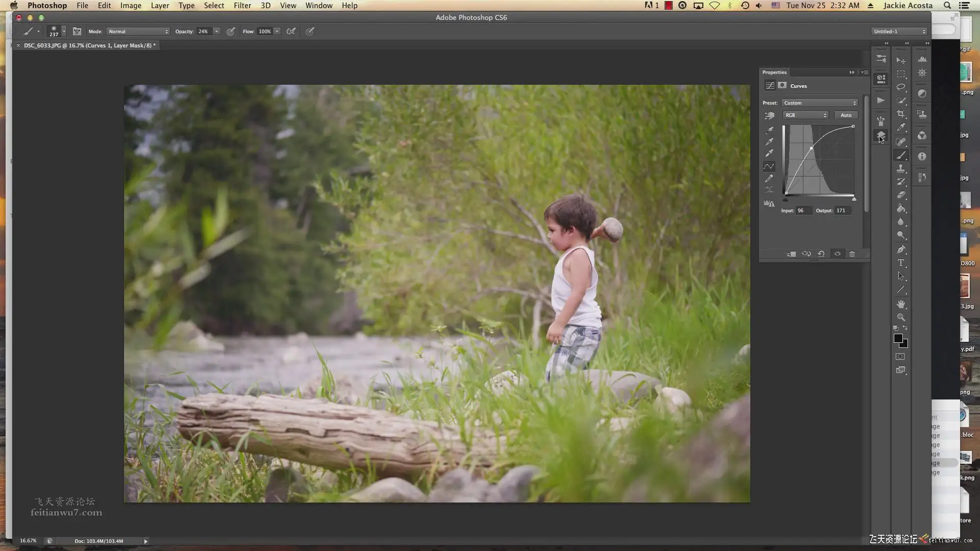The image size is (980, 551).
Task: Select the Pen tool
Action: point(901,249)
